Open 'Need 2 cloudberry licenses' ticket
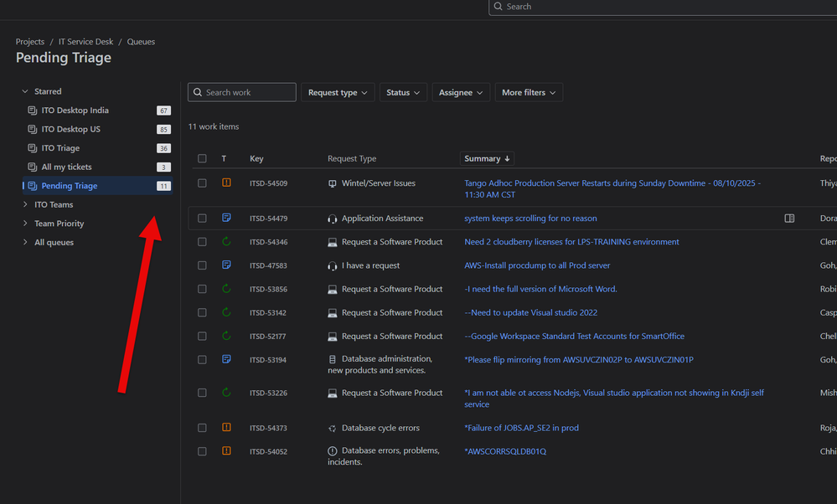The width and height of the screenshot is (837, 504). [571, 242]
